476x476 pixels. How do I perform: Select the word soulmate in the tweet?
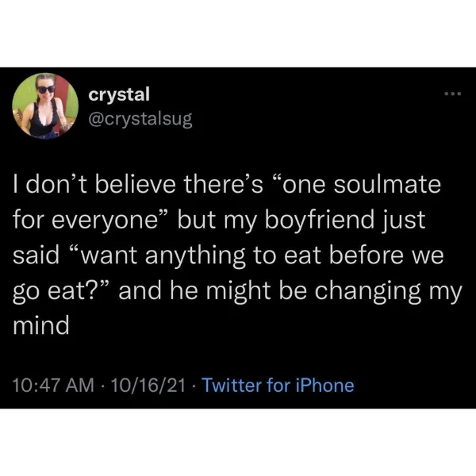click(x=387, y=185)
